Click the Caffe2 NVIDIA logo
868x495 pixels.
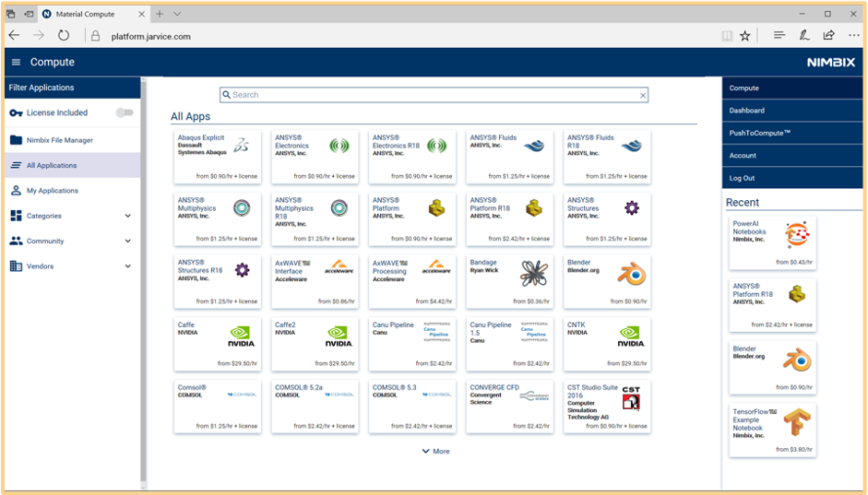coord(339,336)
